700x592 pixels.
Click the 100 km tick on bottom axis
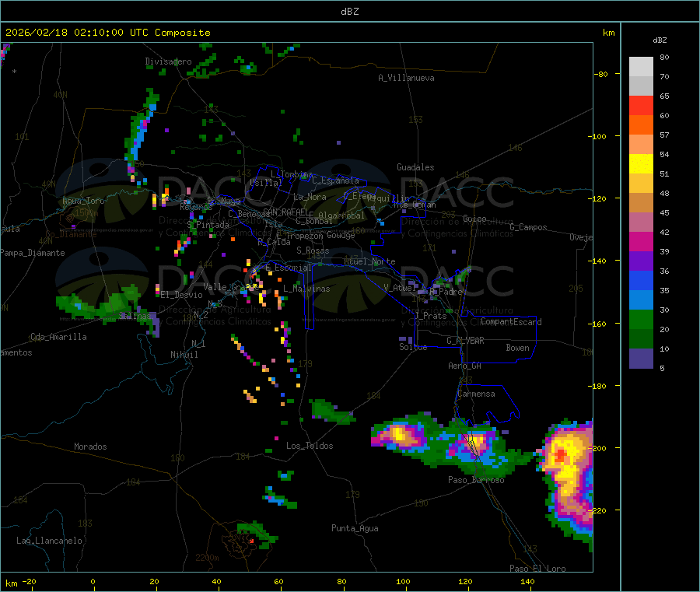[403, 581]
